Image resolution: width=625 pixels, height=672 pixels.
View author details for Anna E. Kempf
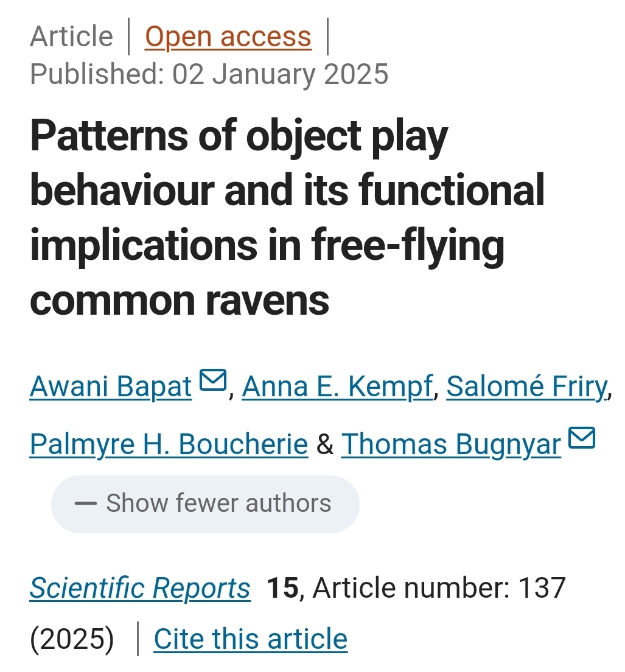pos(337,387)
